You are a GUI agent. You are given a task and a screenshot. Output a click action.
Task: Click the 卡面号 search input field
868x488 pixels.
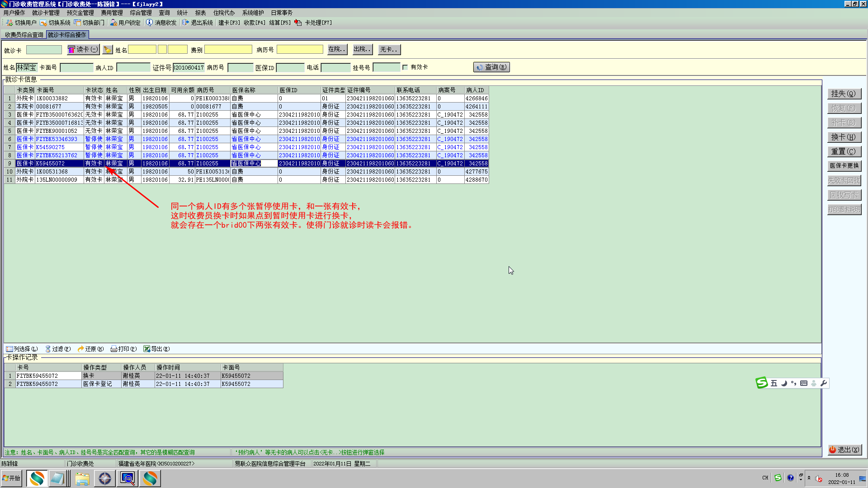76,68
